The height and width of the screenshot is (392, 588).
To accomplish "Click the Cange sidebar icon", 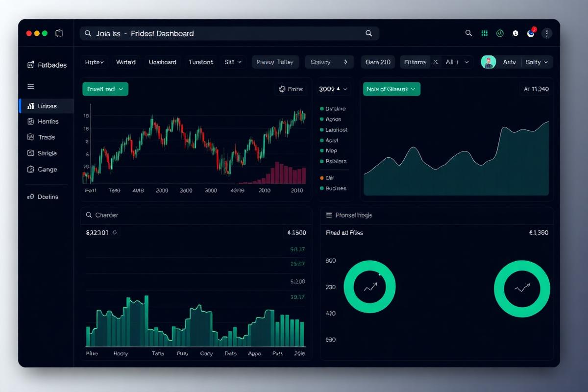I will pos(30,169).
